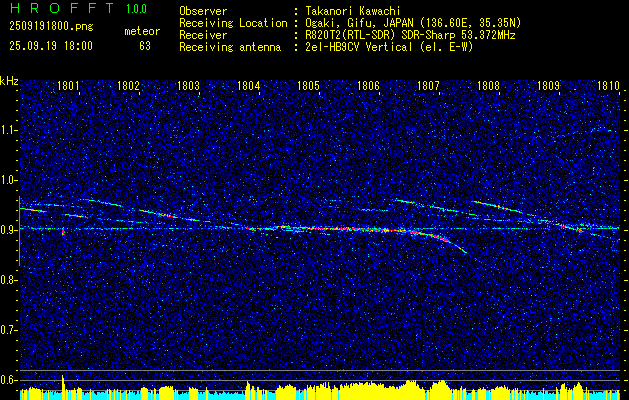The image size is (629, 400).
Task: Click the Receiver R820T2(RTL-SDR) line
Action: (410, 35)
